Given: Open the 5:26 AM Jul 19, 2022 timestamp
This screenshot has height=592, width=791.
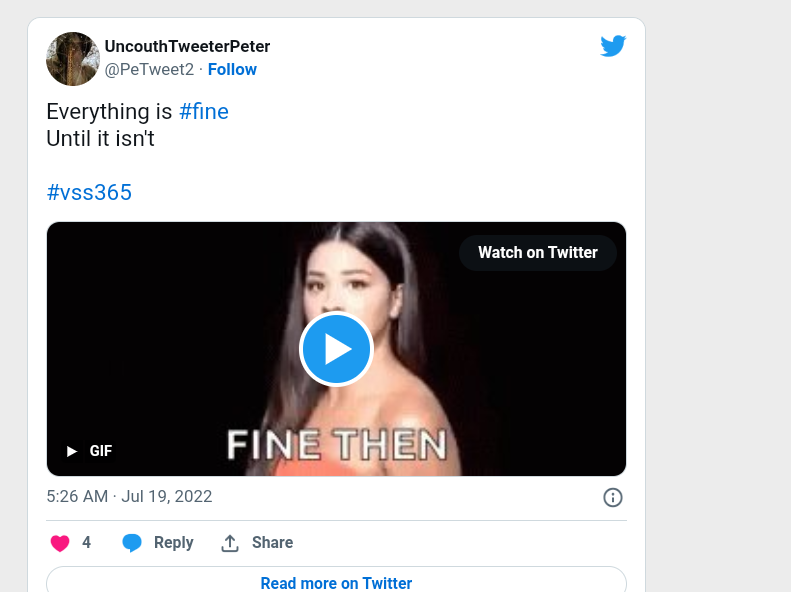Looking at the screenshot, I should point(129,496).
